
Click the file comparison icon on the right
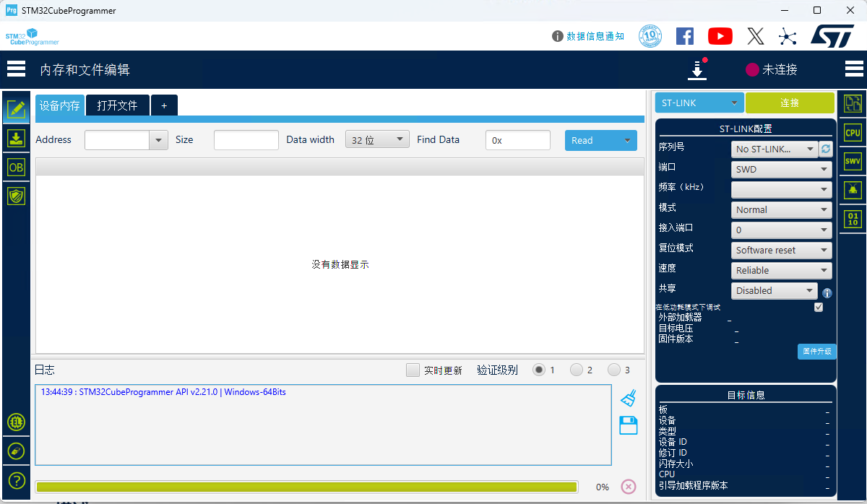click(x=852, y=103)
